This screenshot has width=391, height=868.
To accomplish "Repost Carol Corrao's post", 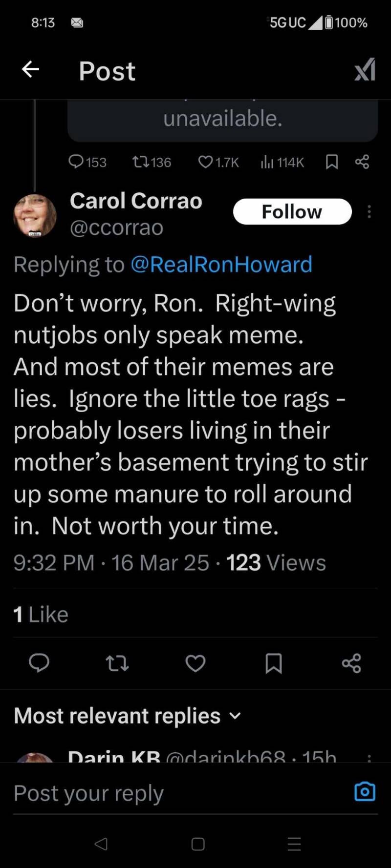I will pyautogui.click(x=117, y=663).
